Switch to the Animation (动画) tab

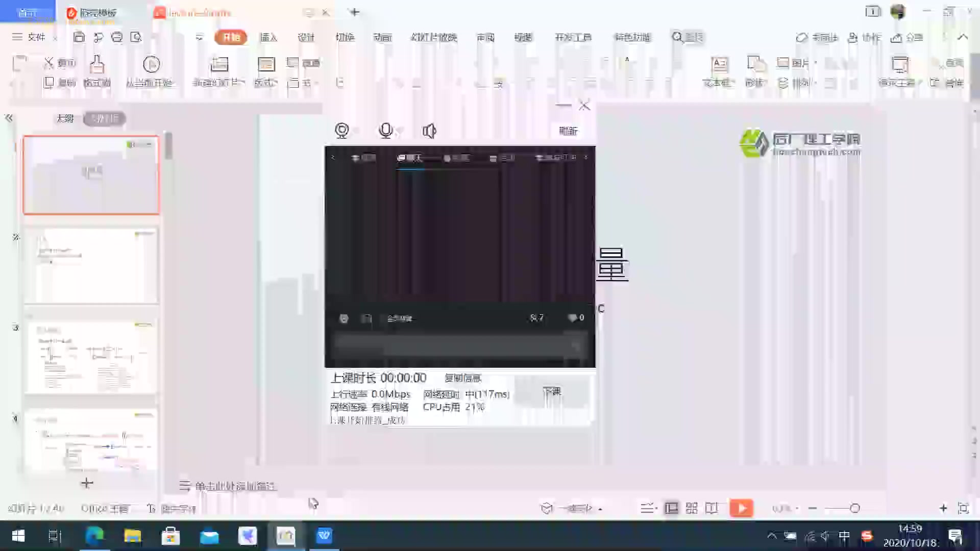[x=382, y=37]
